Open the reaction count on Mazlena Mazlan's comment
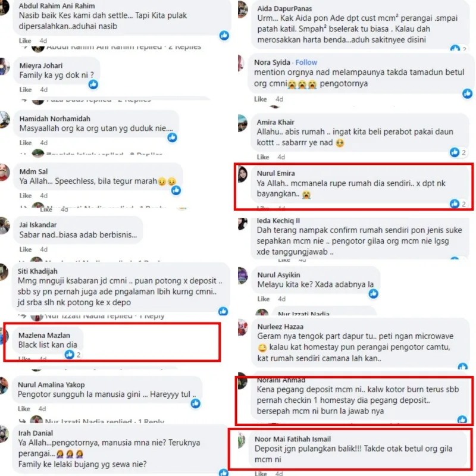476x476 pixels. point(73,354)
